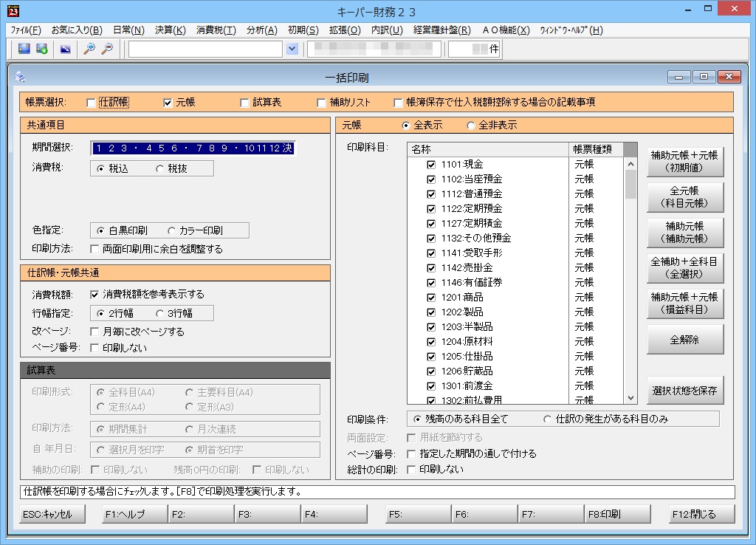Open the 初期(S) menu
Viewport: 756px width, 545px height.
(x=303, y=30)
